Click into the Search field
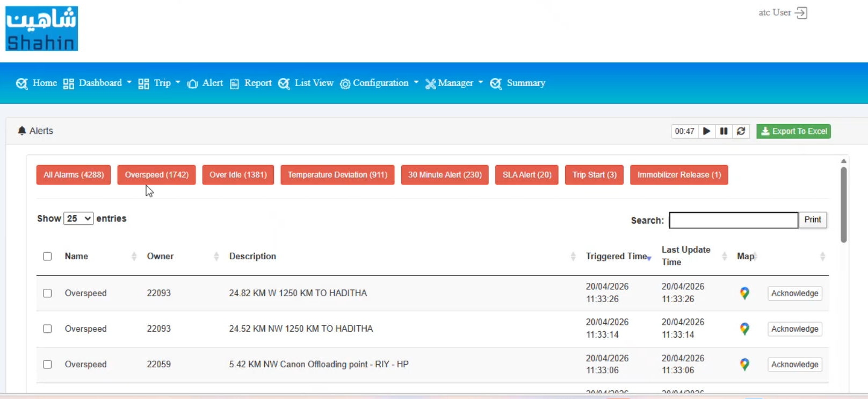This screenshot has height=399, width=868. [734, 220]
